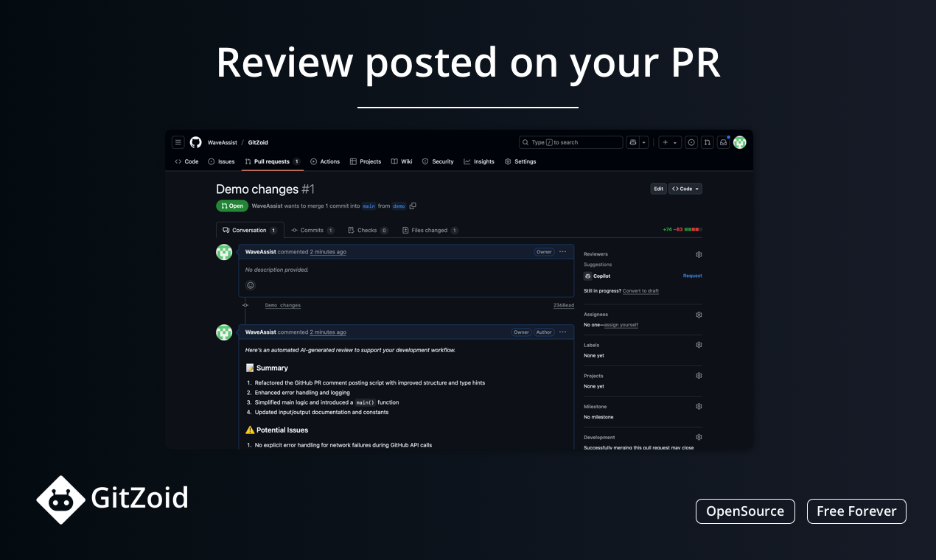Open the Milestone gear settings
Image resolution: width=936 pixels, height=560 pixels.
click(x=699, y=406)
